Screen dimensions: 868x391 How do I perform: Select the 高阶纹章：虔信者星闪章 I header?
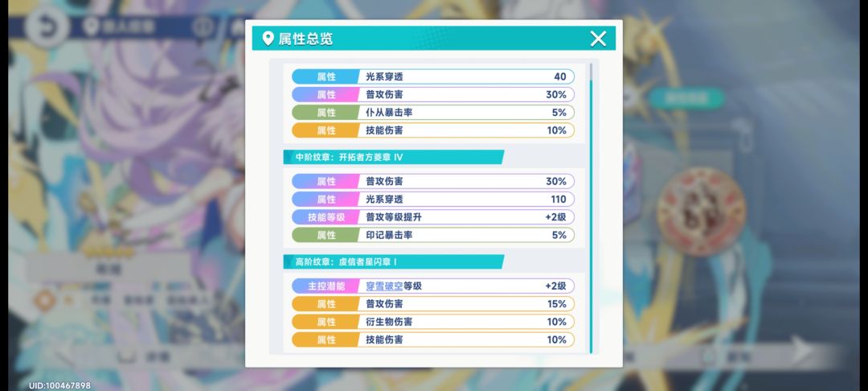394,262
